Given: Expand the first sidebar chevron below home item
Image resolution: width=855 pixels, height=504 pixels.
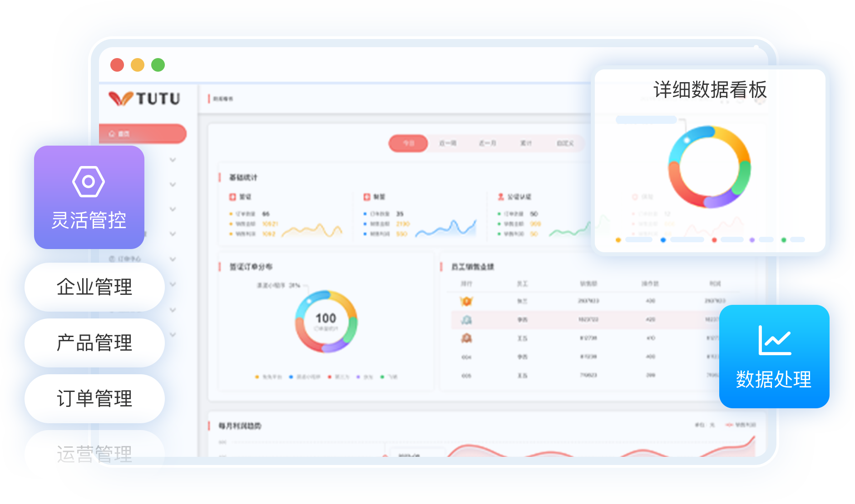Looking at the screenshot, I should coord(173,160).
